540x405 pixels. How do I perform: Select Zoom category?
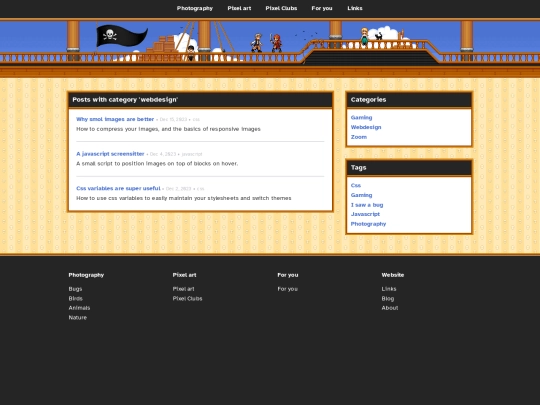click(x=359, y=137)
